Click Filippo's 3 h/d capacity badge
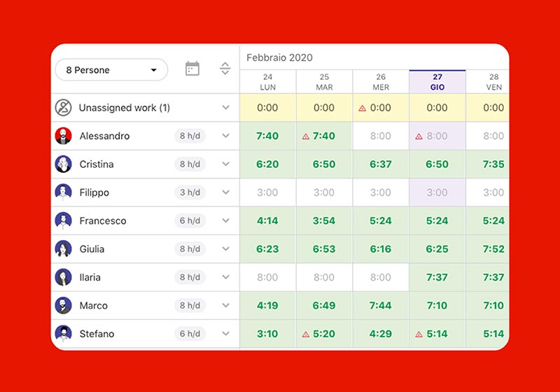The width and height of the screenshot is (560, 392). (190, 192)
